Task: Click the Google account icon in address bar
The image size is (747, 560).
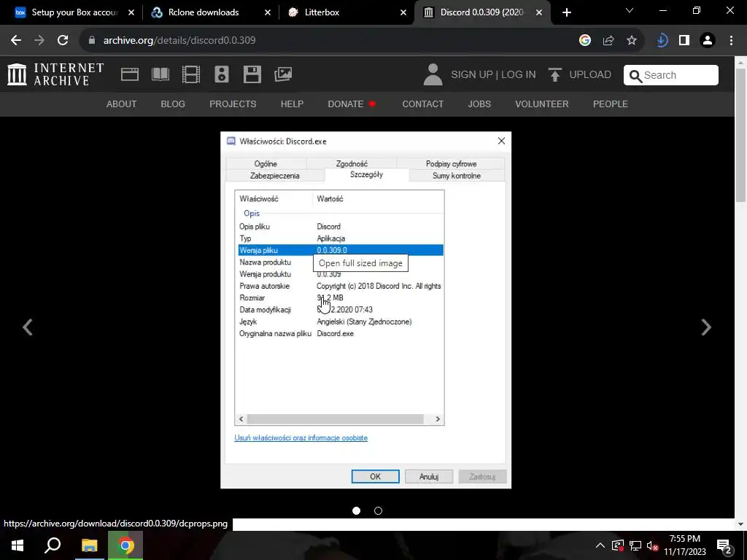Action: point(585,41)
